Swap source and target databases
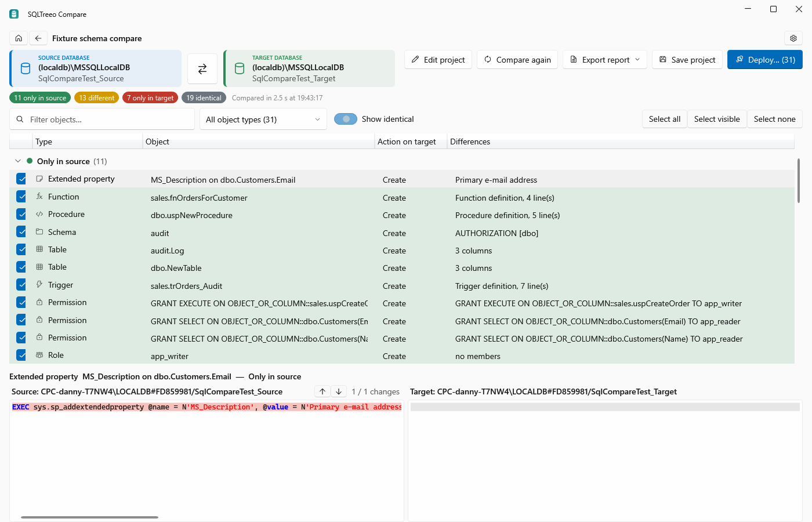Image resolution: width=812 pixels, height=522 pixels. pos(202,69)
